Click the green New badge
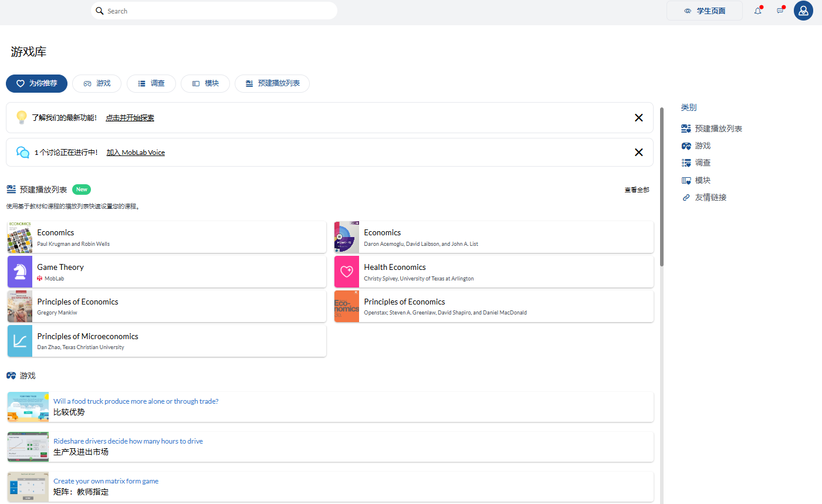Screen dimensions: 822x504 click(x=82, y=190)
